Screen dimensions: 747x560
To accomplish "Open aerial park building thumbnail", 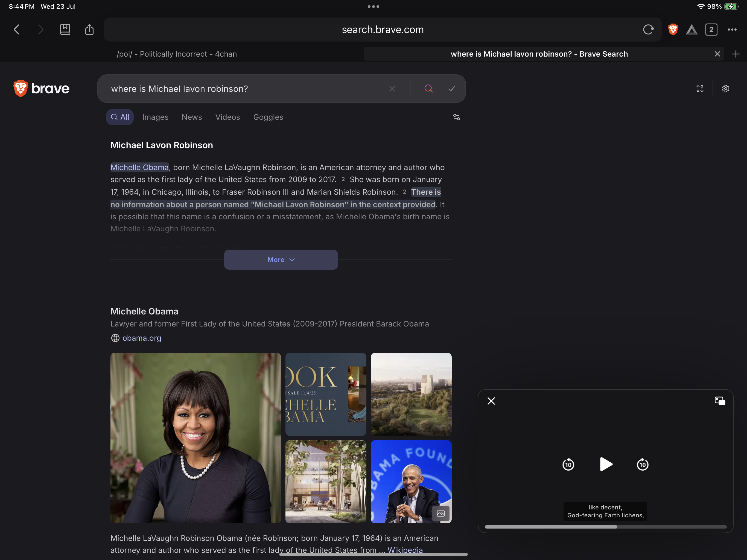I will [411, 394].
